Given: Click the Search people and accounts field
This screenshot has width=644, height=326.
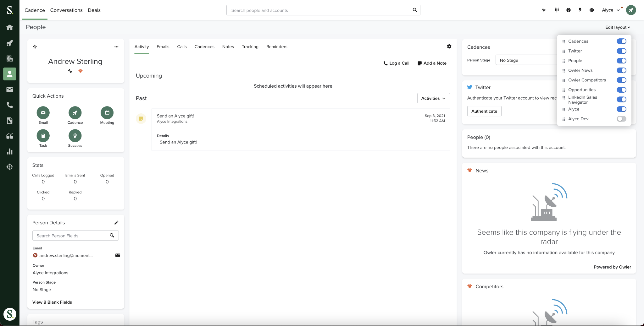Looking at the screenshot, I should (x=323, y=10).
